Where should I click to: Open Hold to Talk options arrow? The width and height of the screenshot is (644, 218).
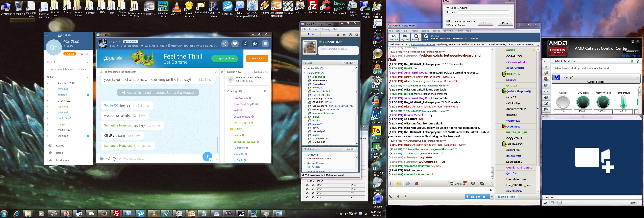pos(492,197)
